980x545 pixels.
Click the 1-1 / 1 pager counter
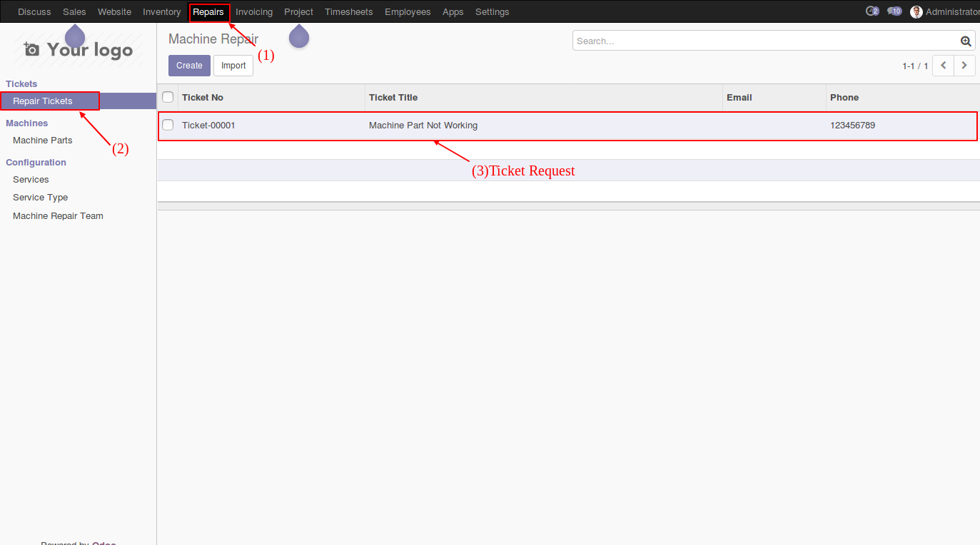915,66
